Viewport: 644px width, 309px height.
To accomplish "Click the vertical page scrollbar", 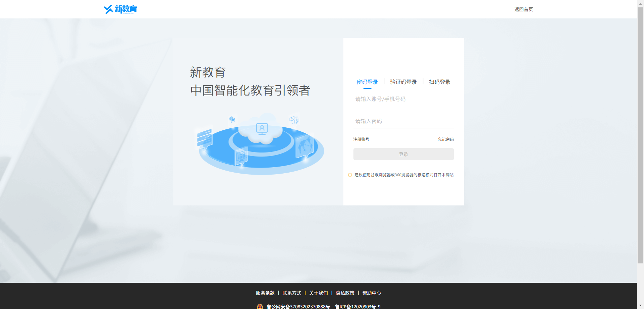I will pyautogui.click(x=640, y=134).
